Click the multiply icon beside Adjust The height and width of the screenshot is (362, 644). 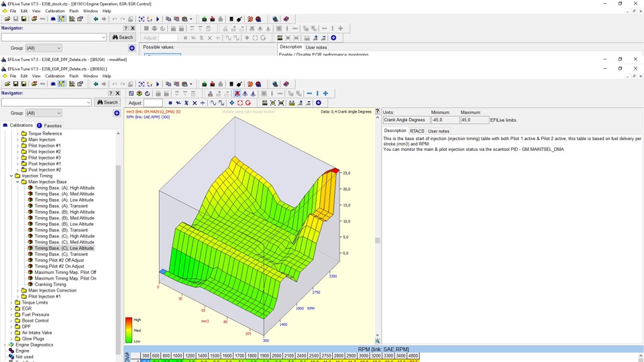[x=195, y=103]
